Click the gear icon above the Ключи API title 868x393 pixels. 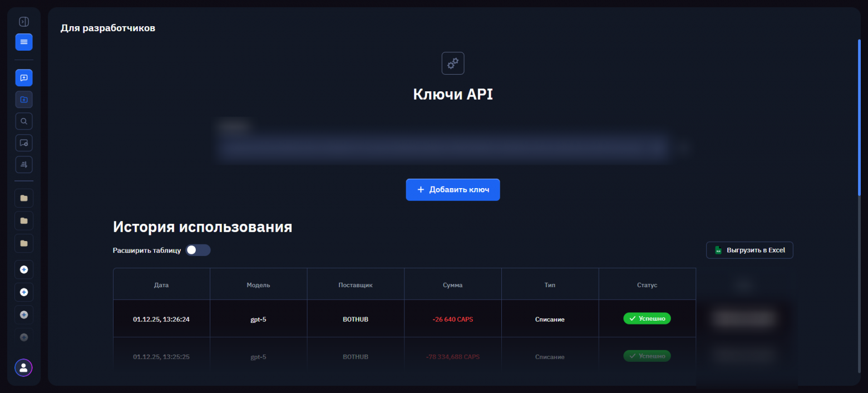click(x=452, y=63)
